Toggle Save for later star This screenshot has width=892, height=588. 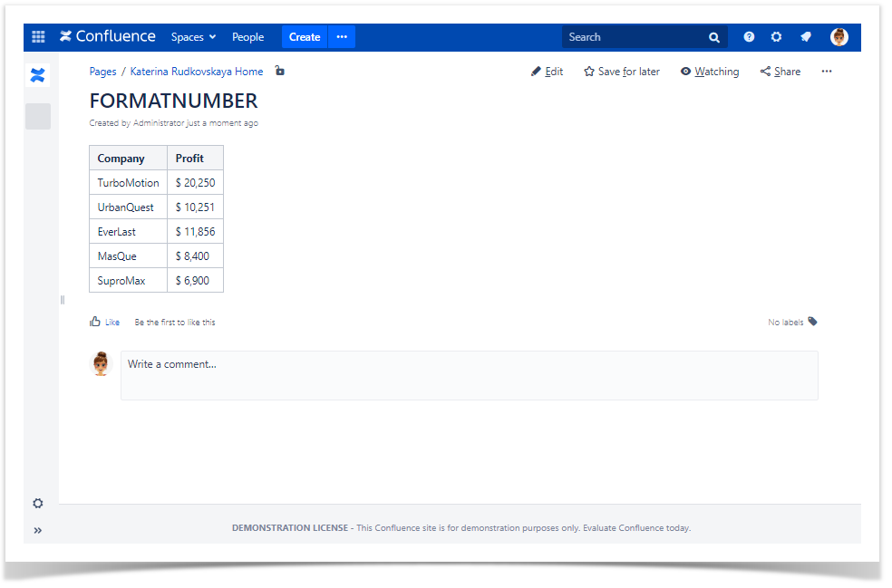click(622, 72)
